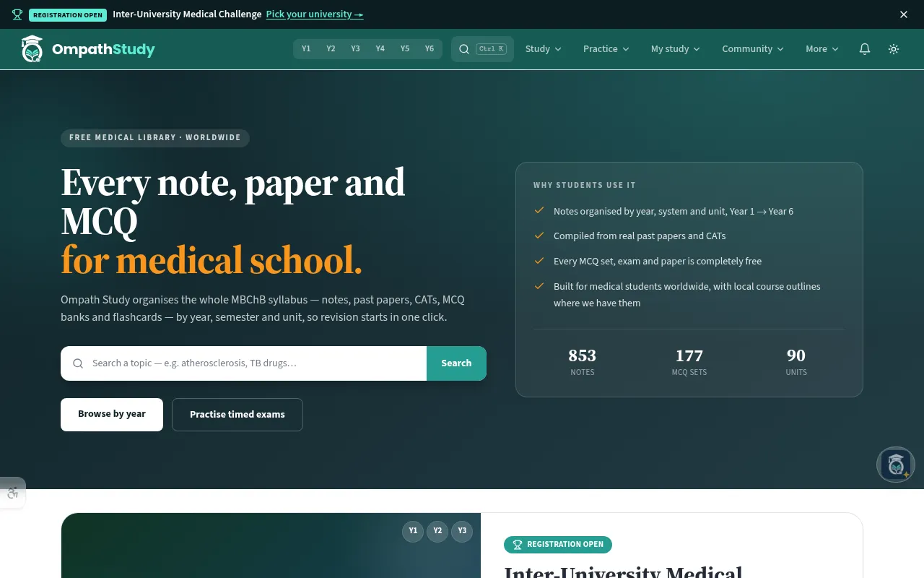Screen dimensions: 924x578
Task: Click the Practise timed exams button
Action: (x=237, y=415)
